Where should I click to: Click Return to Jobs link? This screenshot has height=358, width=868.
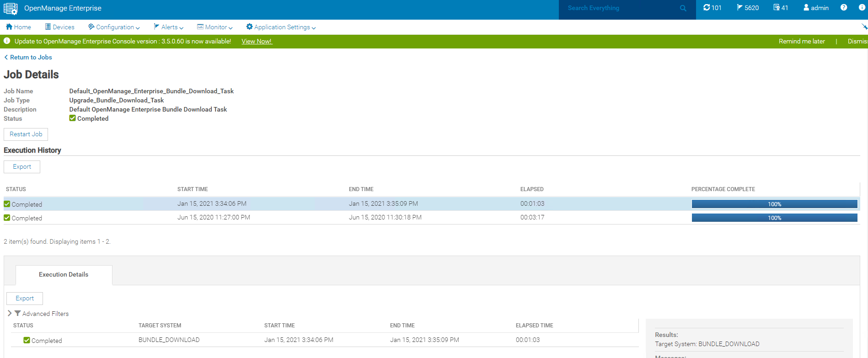[x=28, y=57]
